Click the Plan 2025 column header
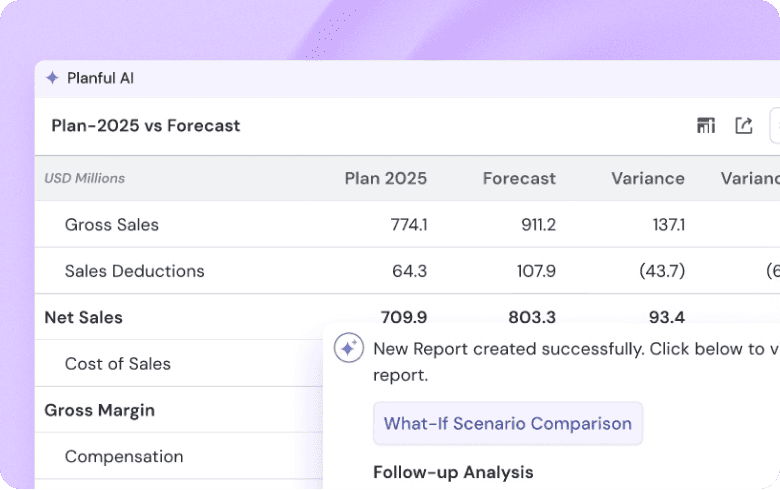Viewport: 780px width, 490px height. click(386, 178)
